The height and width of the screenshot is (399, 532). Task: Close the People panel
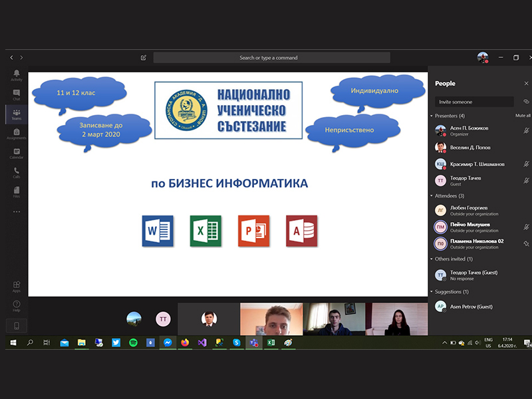tap(526, 84)
